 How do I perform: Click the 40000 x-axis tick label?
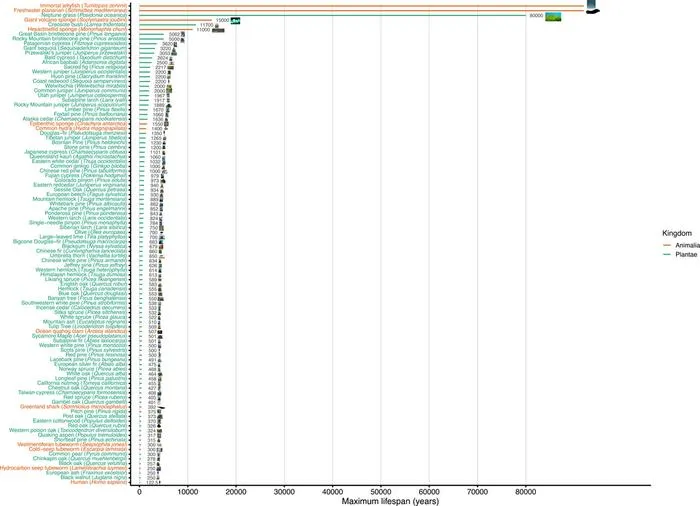pyautogui.click(x=333, y=492)
